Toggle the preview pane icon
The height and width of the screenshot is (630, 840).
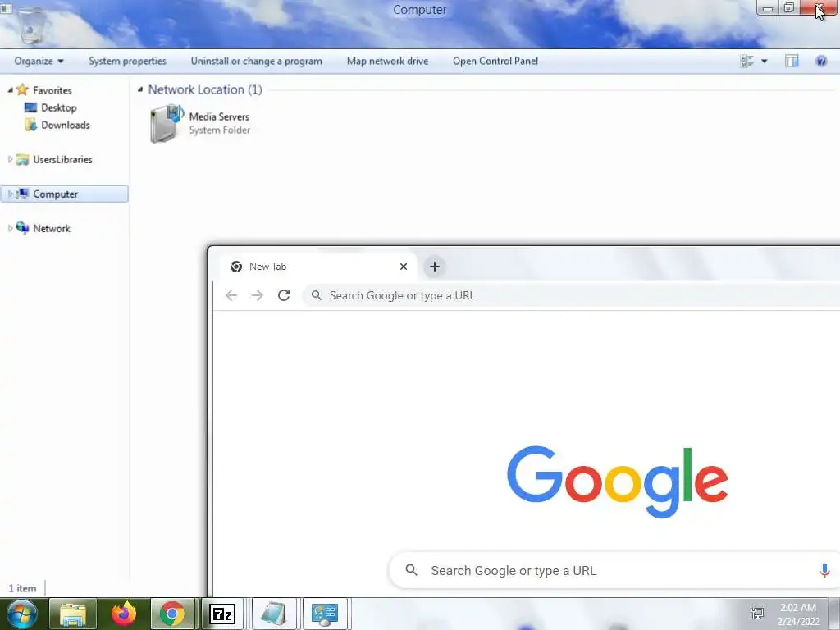[x=792, y=61]
